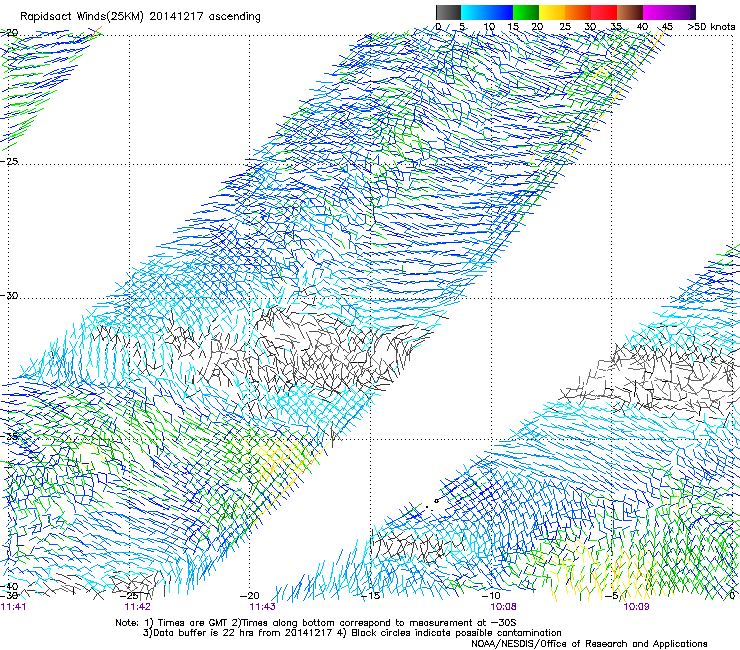740x650 pixels.
Task: Click the latitude axis label -25
Action: [x=10, y=161]
